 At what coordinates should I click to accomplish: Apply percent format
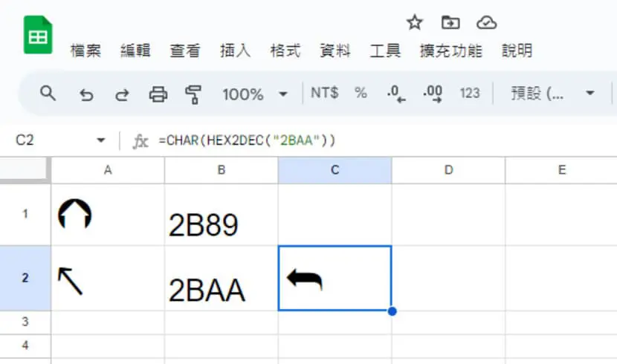coord(361,93)
